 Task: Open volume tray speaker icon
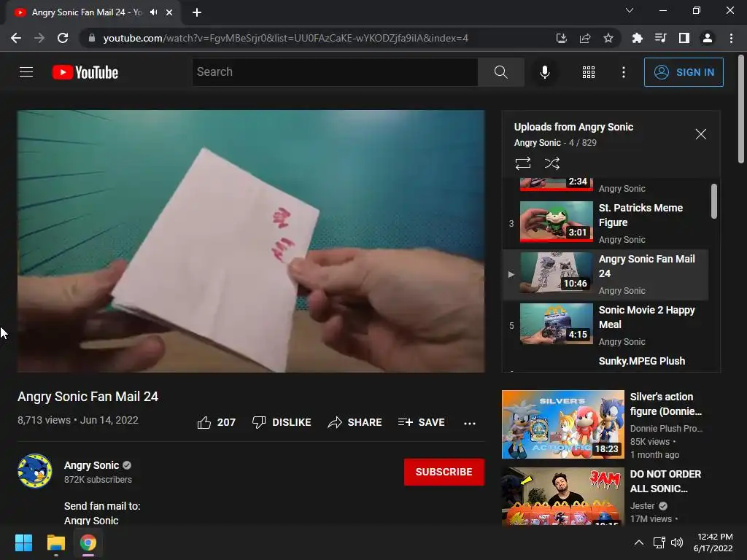pos(676,542)
